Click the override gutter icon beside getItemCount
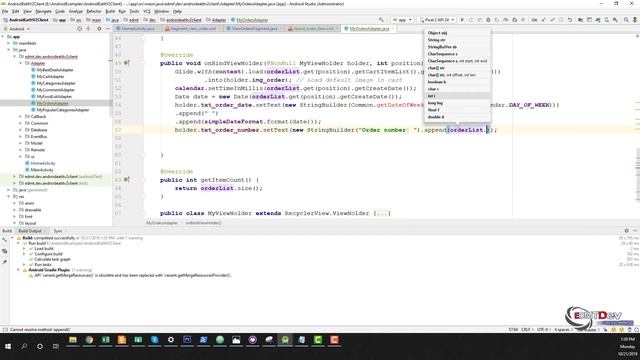 tap(127, 180)
